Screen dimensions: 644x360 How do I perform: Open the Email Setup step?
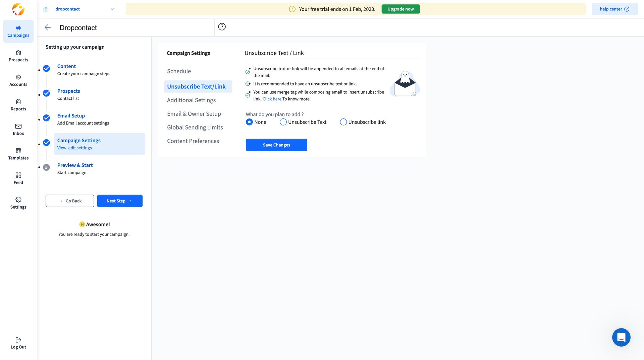(100, 119)
